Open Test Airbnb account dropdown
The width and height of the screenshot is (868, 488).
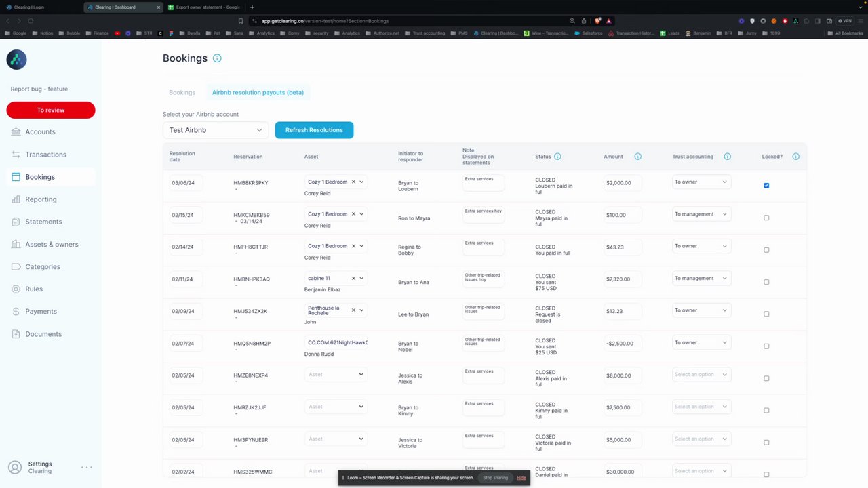click(216, 130)
